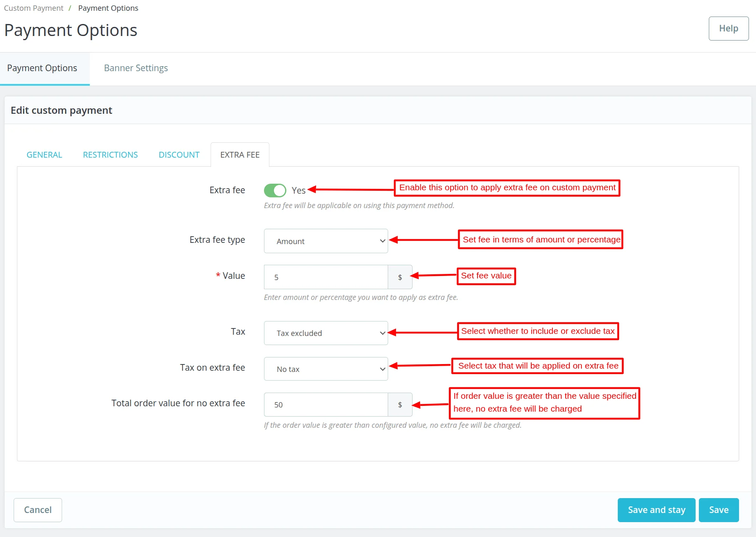This screenshot has width=756, height=537.
Task: Click Save and stay button
Action: click(x=656, y=510)
